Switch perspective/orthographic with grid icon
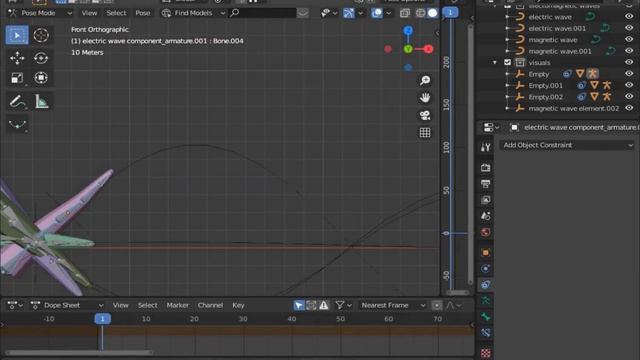The image size is (640, 360). (425, 133)
